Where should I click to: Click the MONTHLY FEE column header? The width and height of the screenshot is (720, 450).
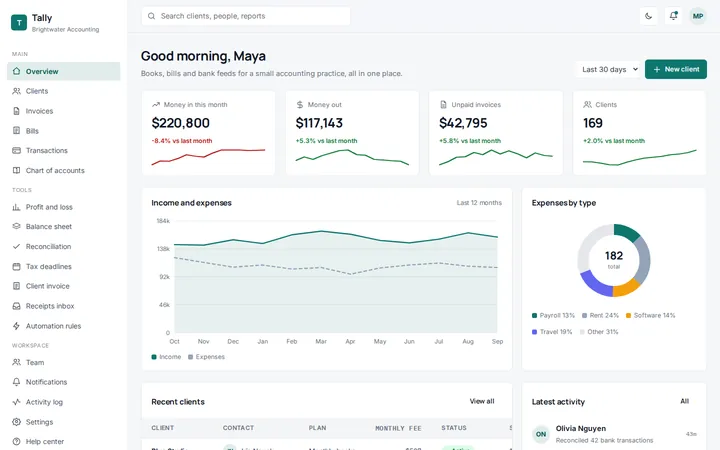click(398, 428)
